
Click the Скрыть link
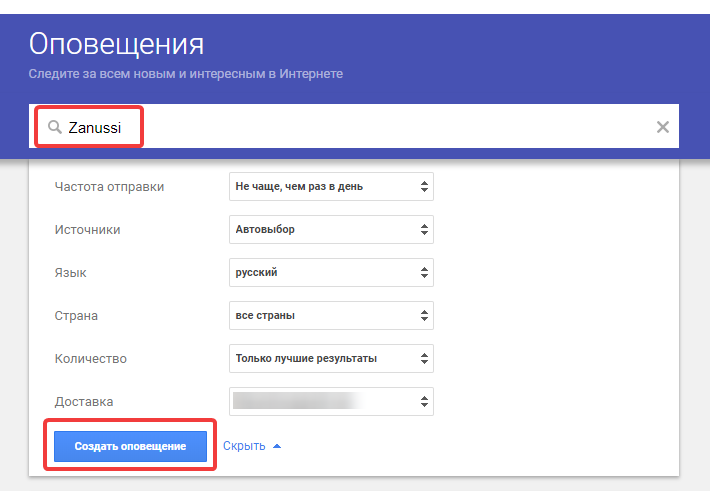(x=244, y=446)
